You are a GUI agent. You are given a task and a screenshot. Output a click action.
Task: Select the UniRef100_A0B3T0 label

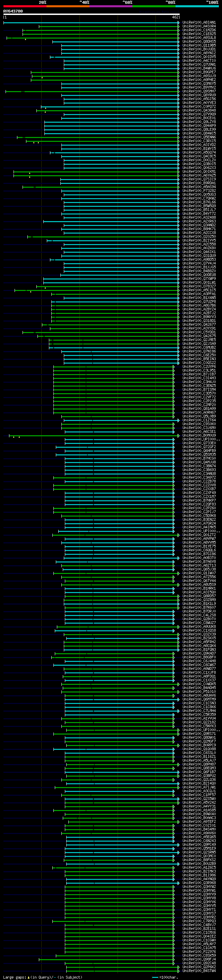pyautogui.click(x=199, y=558)
